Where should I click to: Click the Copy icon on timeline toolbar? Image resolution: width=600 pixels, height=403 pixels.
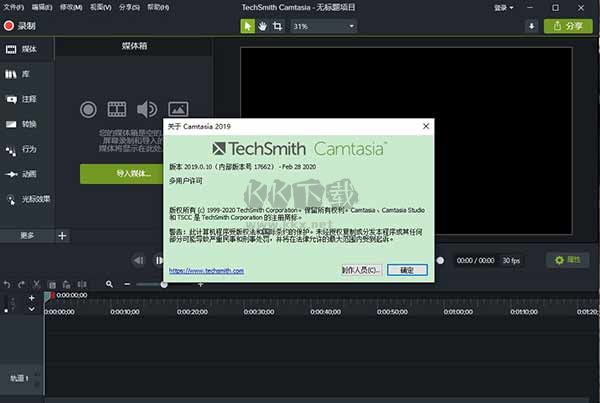coord(52,284)
